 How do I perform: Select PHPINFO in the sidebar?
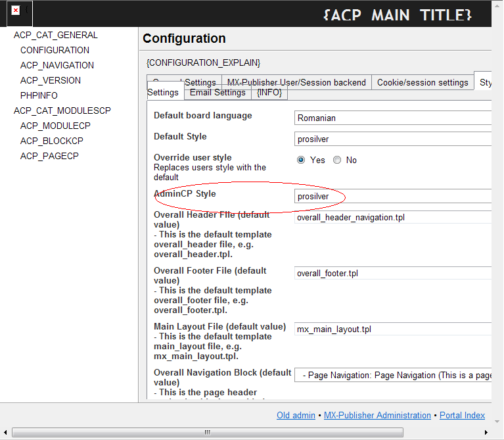coord(39,95)
